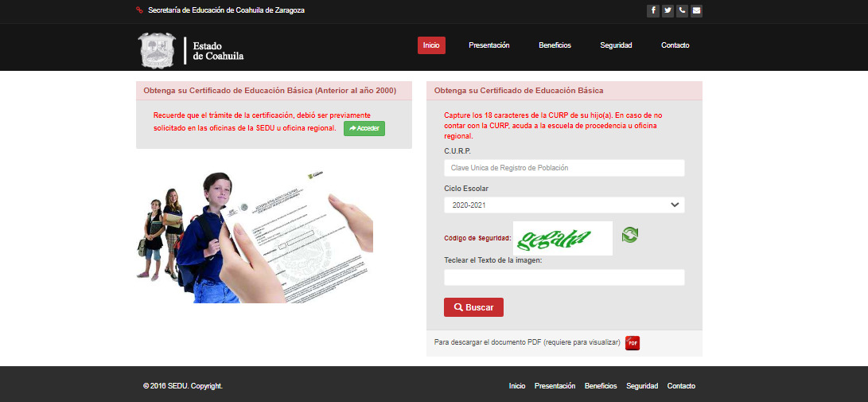Open Presentación in the top navigation
868x402 pixels.
(488, 45)
